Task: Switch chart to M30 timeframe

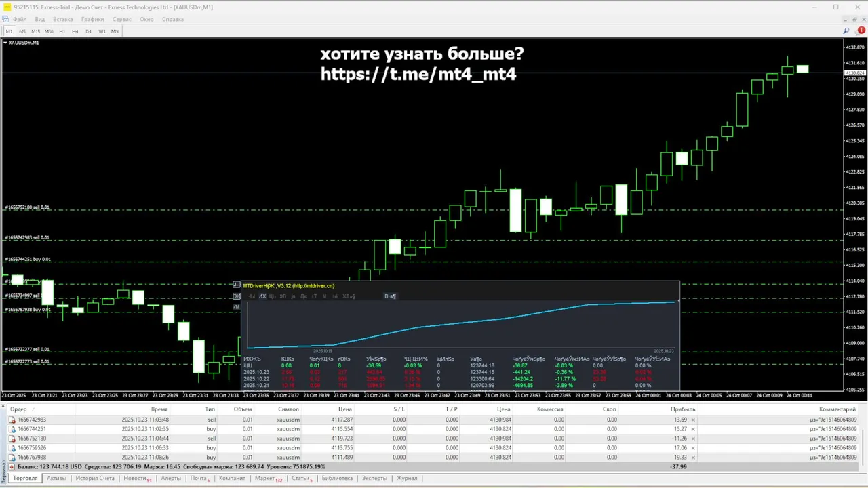Action: [49, 31]
